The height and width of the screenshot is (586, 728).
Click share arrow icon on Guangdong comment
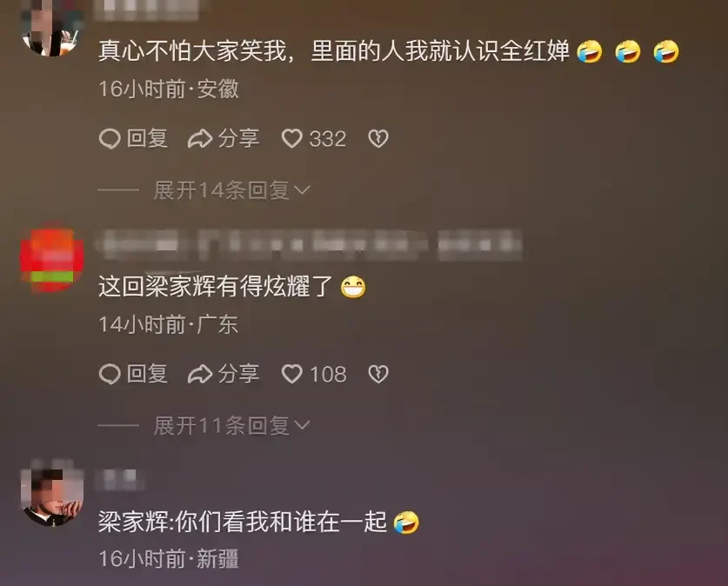click(200, 374)
